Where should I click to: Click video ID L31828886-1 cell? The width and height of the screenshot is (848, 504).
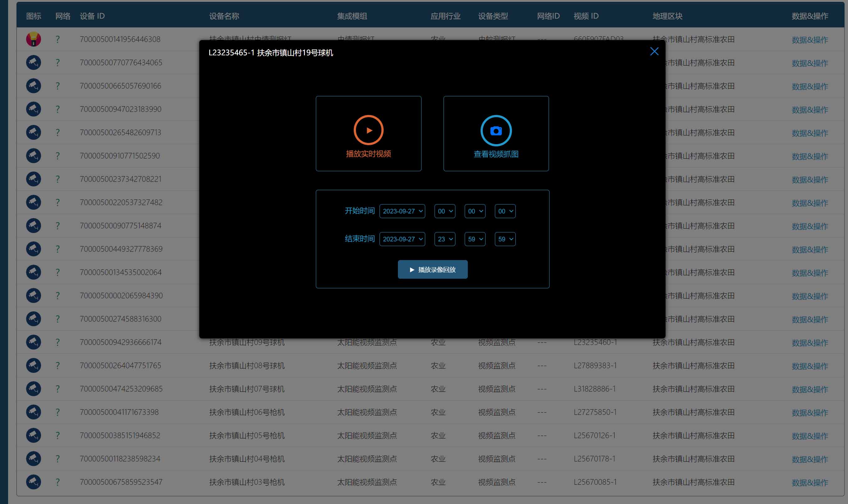tap(595, 389)
